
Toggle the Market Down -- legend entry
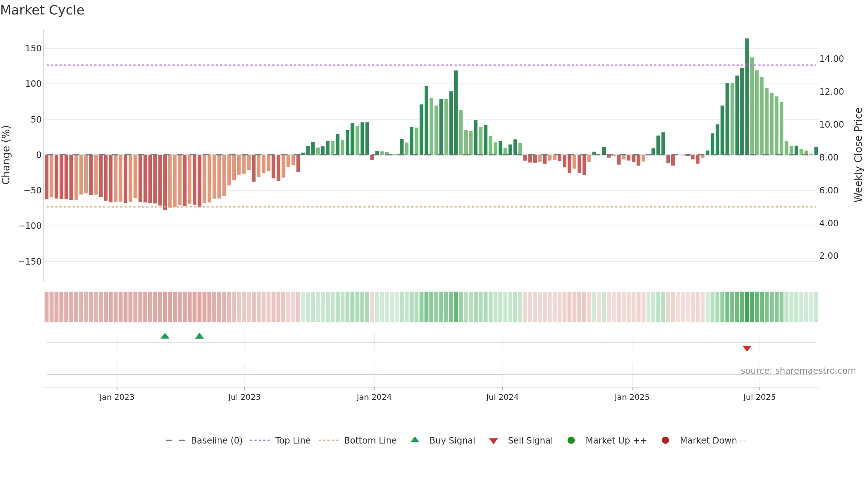(x=704, y=440)
